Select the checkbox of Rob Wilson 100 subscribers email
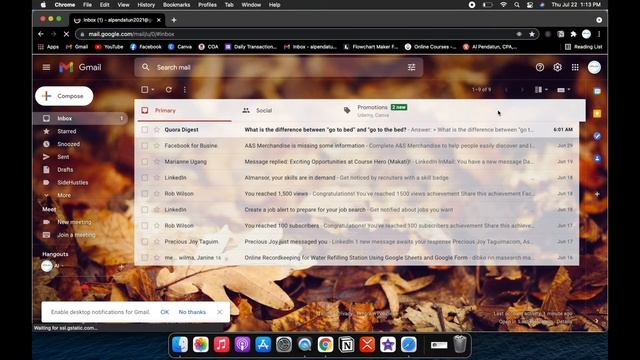The width and height of the screenshot is (640, 360). (145, 226)
